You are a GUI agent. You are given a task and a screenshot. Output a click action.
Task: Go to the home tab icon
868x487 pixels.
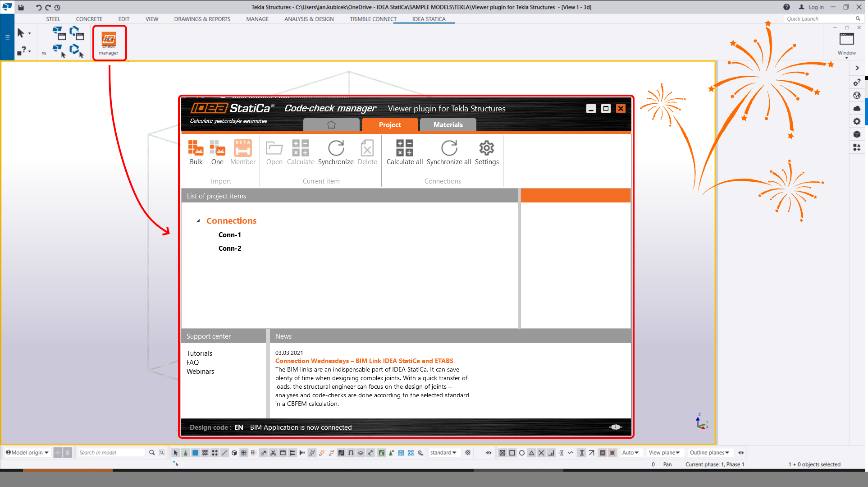(x=331, y=125)
